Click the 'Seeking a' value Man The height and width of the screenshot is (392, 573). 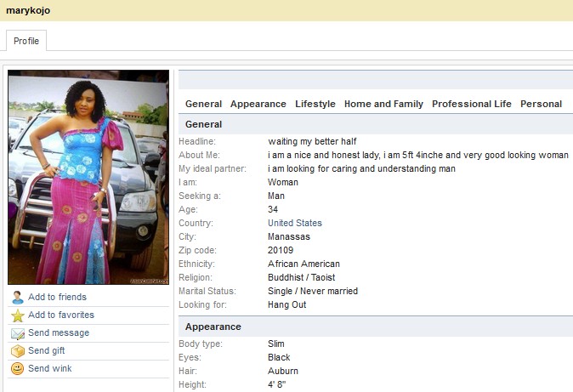pos(276,196)
